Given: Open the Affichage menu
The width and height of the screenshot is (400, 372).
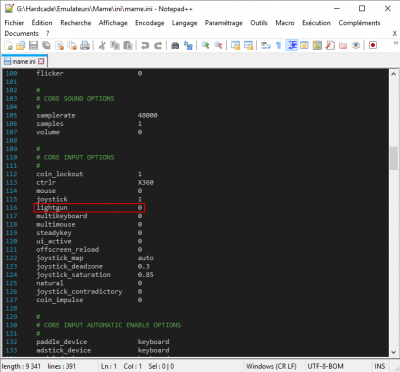Looking at the screenshot, I should [113, 23].
